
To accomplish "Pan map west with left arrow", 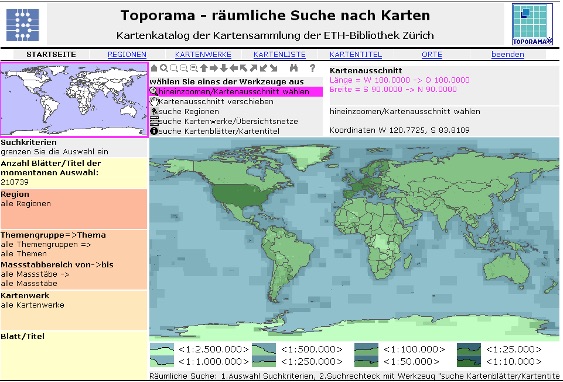I will 234,68.
